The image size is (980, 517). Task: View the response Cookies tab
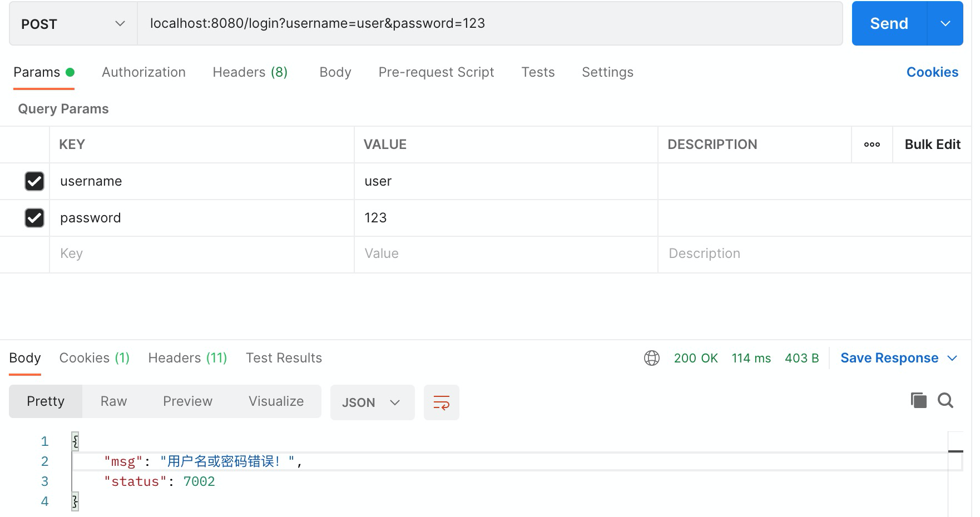pyautogui.click(x=93, y=358)
